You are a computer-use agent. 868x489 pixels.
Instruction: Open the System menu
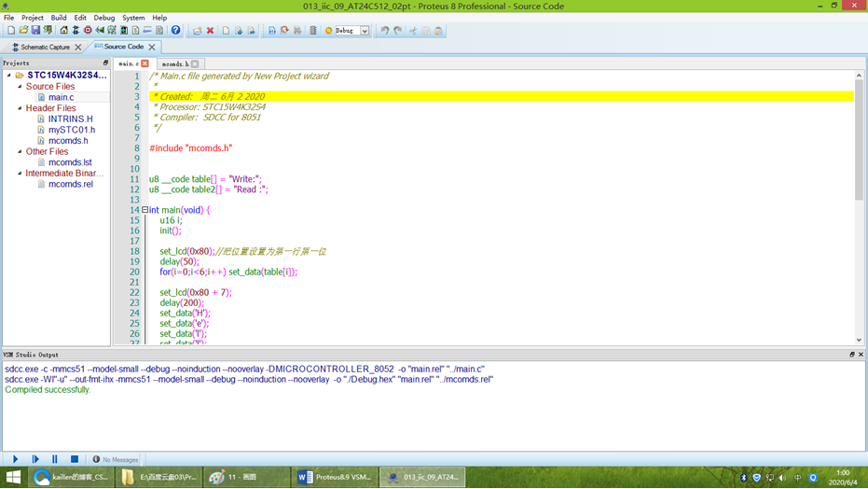point(133,18)
